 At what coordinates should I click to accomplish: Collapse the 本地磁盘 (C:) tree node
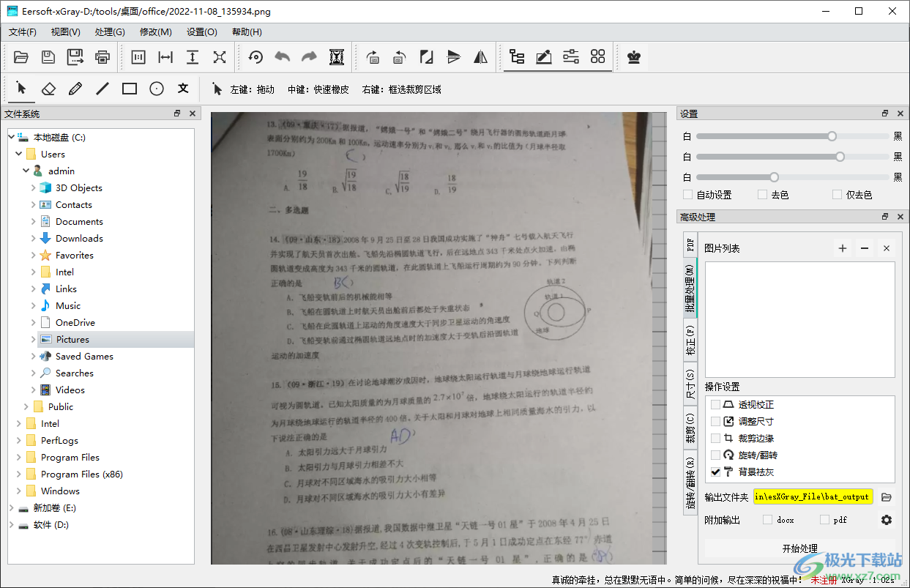coord(12,137)
